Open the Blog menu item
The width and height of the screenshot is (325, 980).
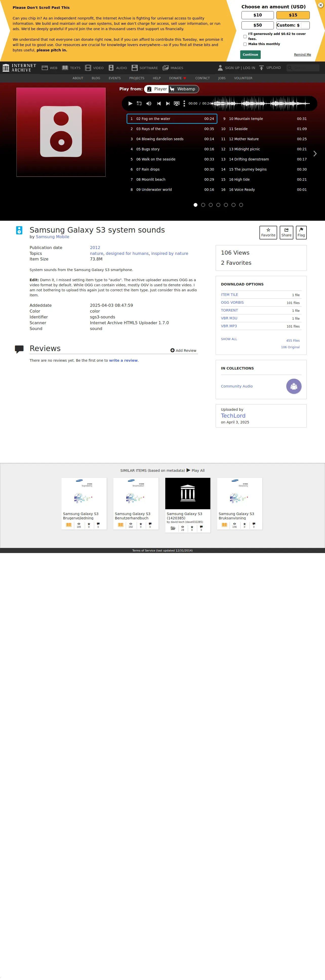[x=96, y=78]
